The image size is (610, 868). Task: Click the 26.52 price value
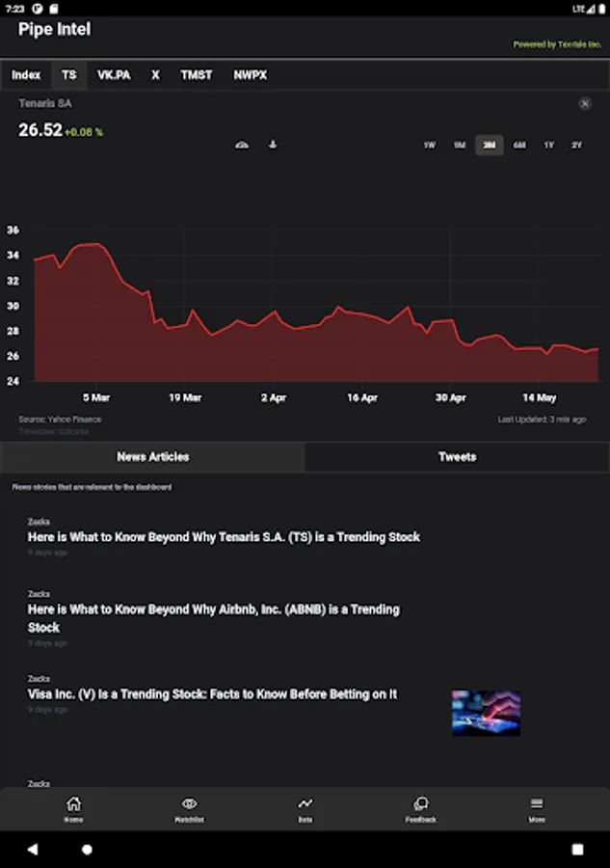[40, 130]
